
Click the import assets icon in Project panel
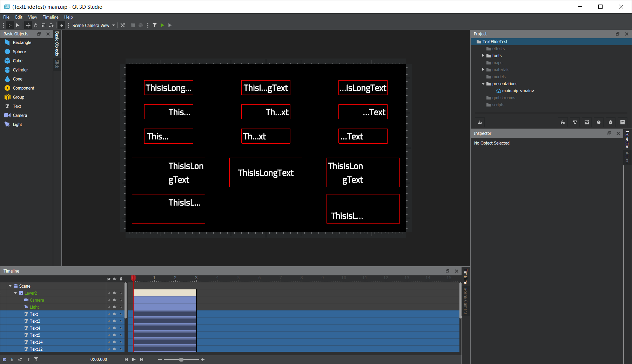480,122
